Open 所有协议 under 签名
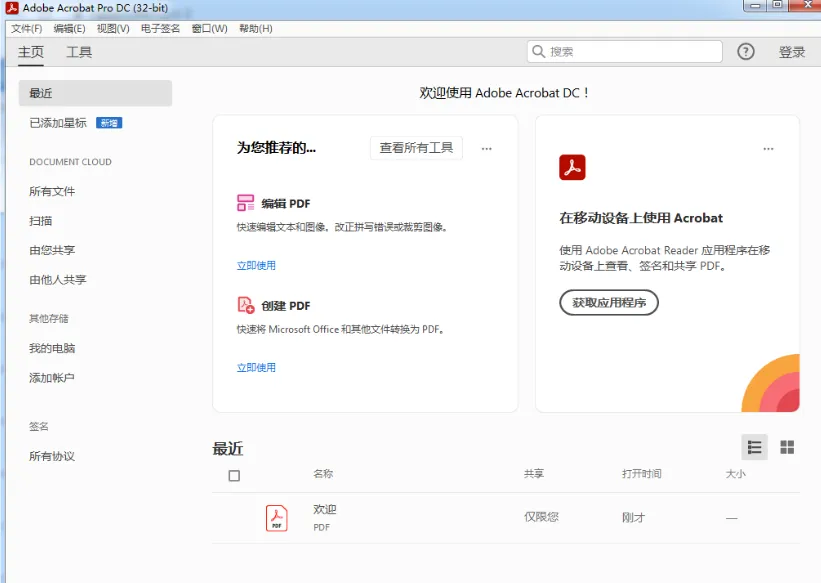This screenshot has width=821, height=583. tap(52, 456)
